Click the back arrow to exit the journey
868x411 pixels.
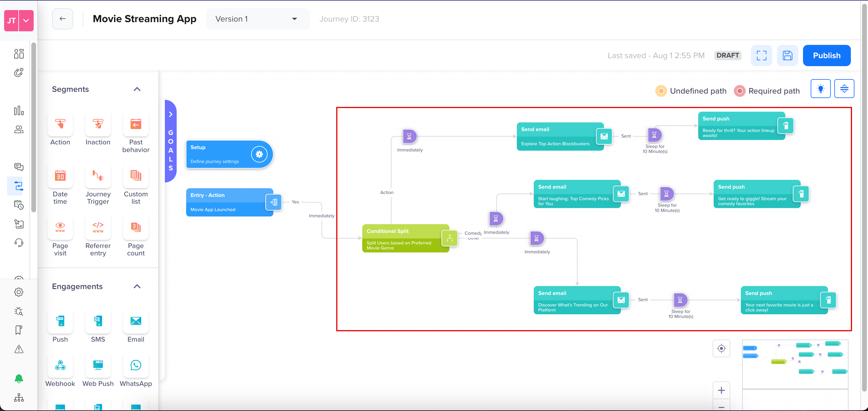(x=62, y=19)
